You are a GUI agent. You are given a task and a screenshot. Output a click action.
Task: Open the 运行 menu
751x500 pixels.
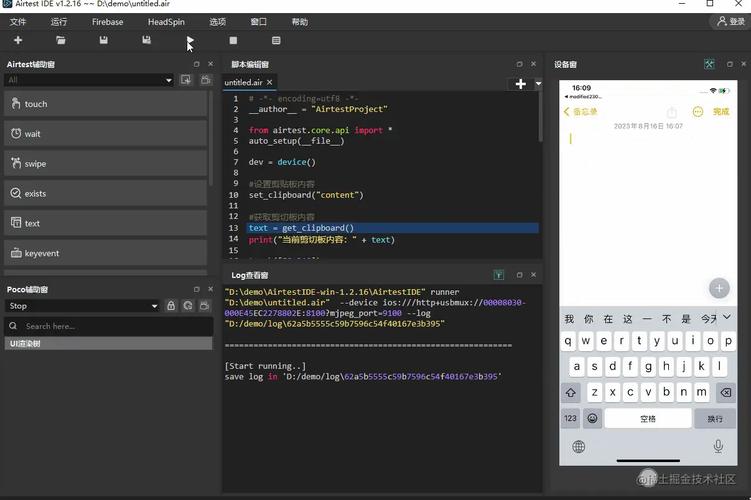point(59,22)
